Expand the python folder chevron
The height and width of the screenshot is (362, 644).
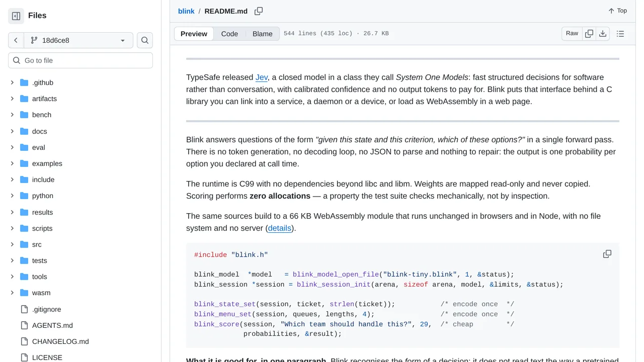[x=12, y=196]
